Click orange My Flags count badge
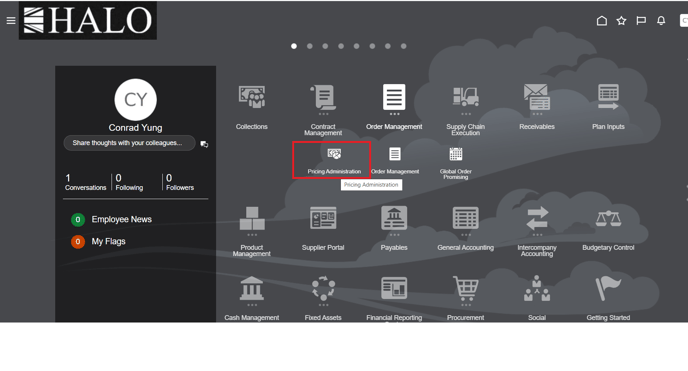This screenshot has height=371, width=688. click(x=78, y=242)
